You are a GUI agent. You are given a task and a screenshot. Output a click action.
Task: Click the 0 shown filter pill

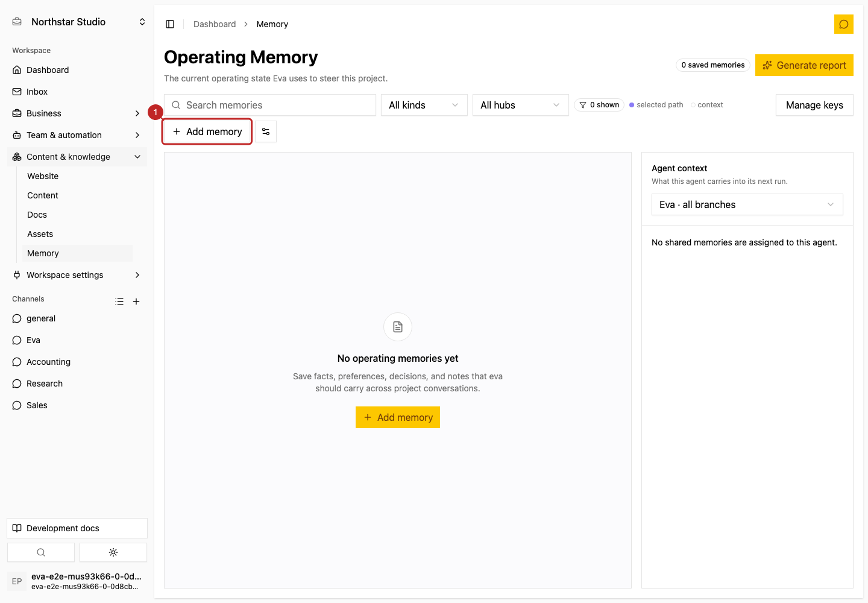coord(599,105)
